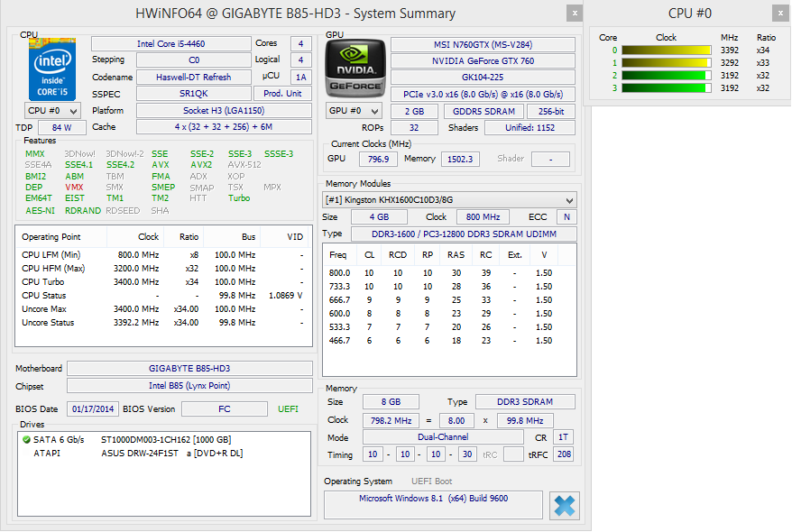
Task: Click the SR1QK SSPEC field
Action: (x=193, y=94)
